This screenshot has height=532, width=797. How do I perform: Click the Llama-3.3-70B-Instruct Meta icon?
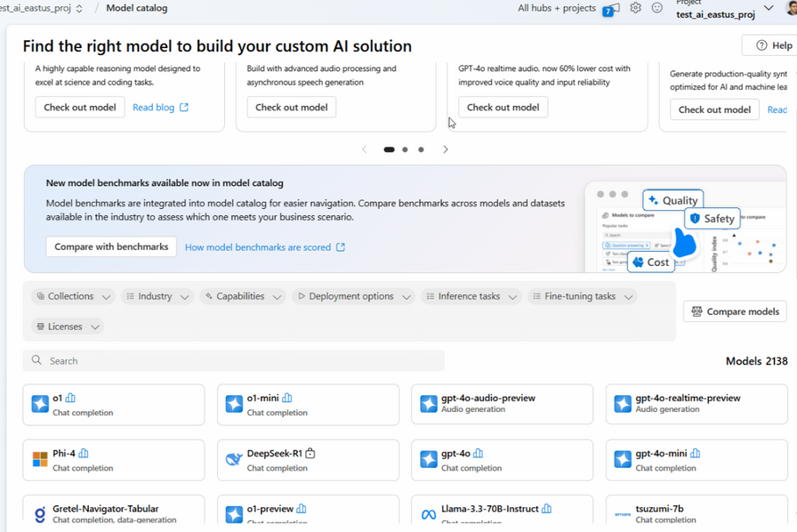click(428, 514)
